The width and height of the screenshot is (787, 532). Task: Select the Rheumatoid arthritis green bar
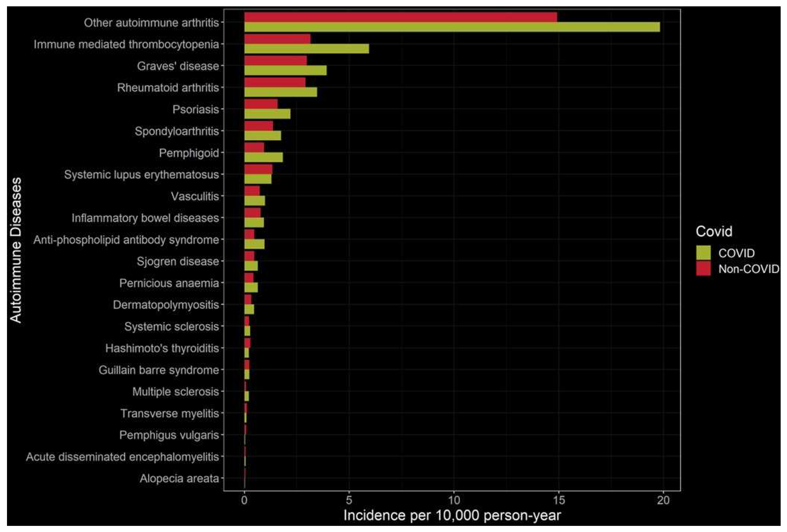point(280,92)
